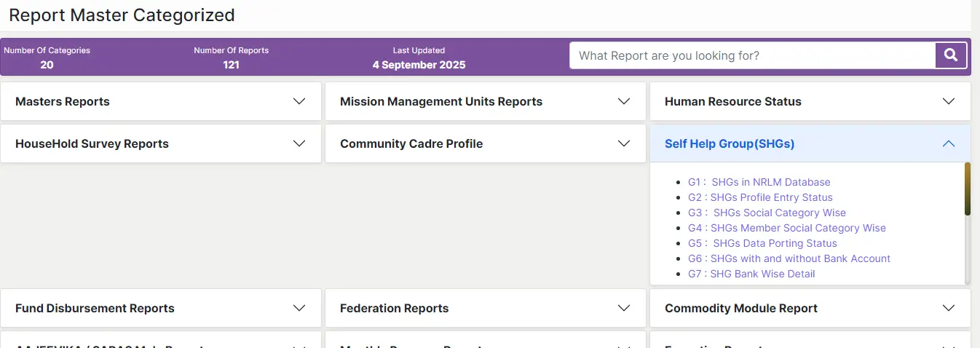Open G7 SHG Bank Wise Detail
980x348 pixels.
pos(751,274)
